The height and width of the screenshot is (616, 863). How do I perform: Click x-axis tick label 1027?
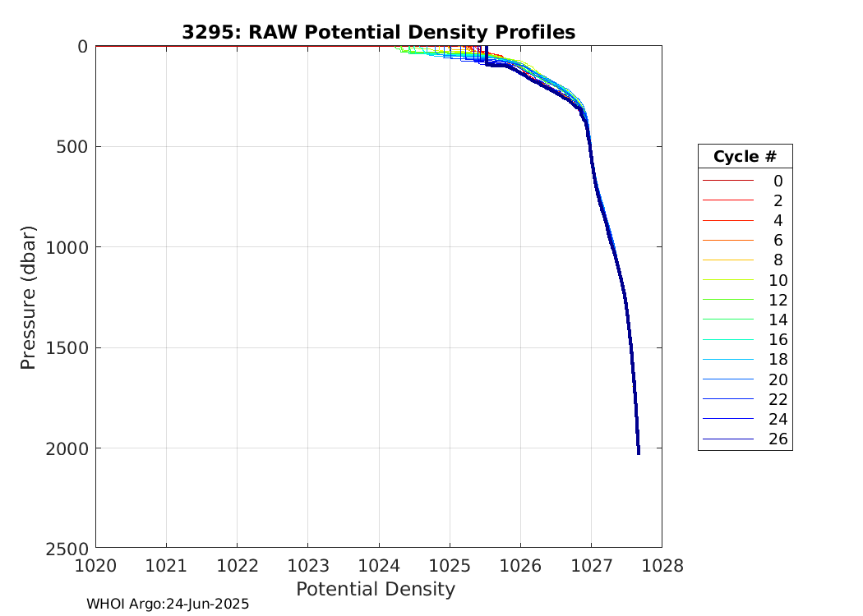point(592,565)
